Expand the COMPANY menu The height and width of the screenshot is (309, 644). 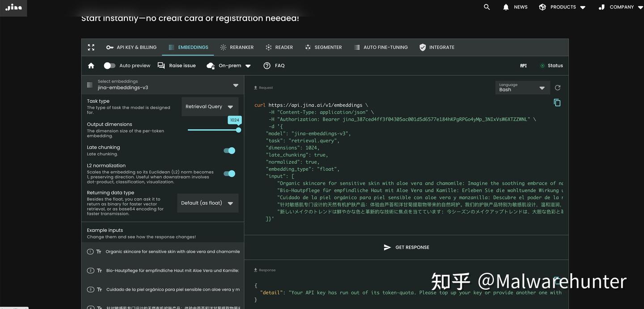point(620,7)
